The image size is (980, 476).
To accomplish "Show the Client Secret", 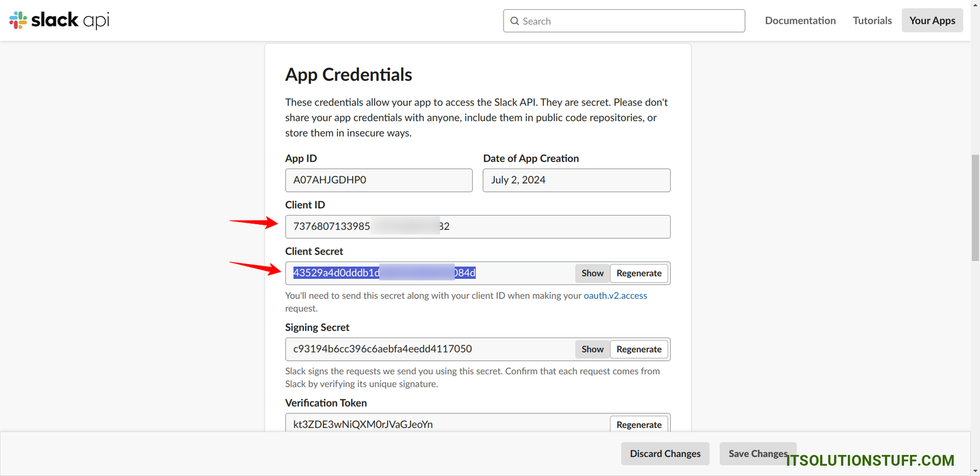I will (592, 273).
